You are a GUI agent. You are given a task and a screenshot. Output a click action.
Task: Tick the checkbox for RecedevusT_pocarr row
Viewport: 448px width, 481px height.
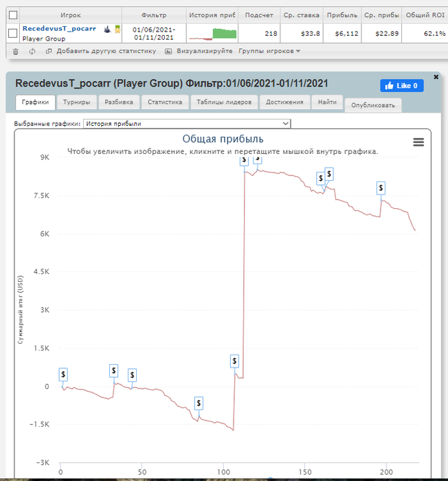pyautogui.click(x=12, y=33)
